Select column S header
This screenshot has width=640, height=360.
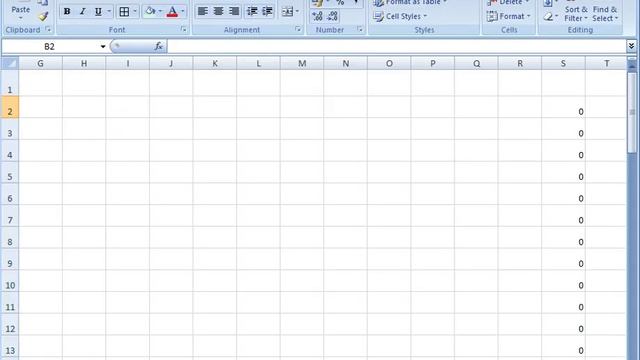[x=563, y=63]
